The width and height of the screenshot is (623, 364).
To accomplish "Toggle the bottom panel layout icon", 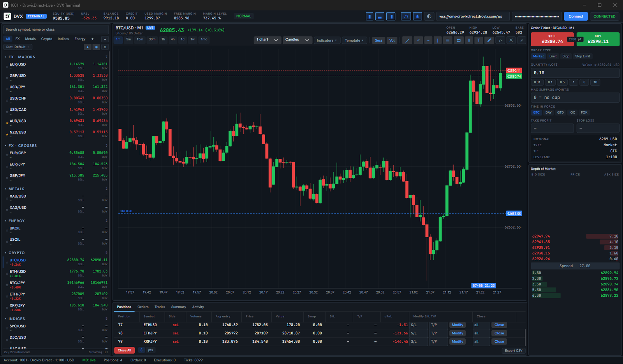I will (380, 16).
